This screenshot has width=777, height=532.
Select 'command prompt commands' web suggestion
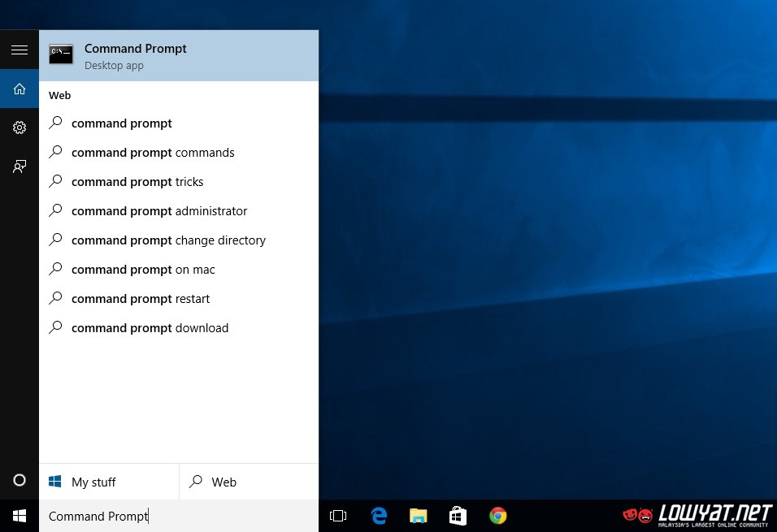click(x=153, y=153)
